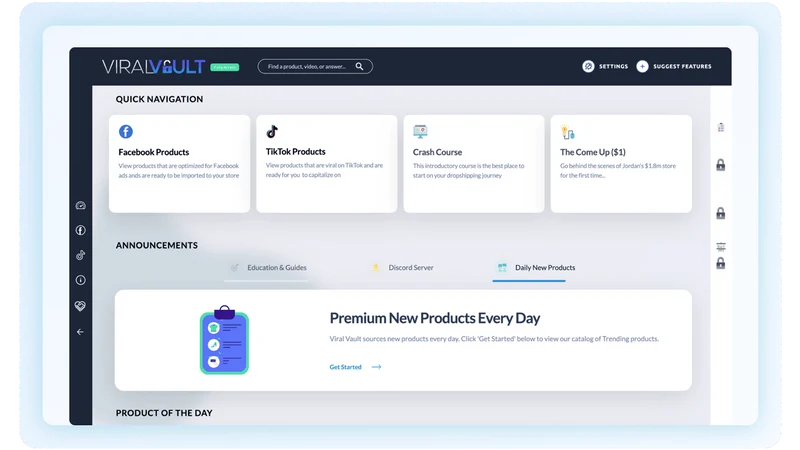
Task: Focus the product search field
Action: coord(315,66)
